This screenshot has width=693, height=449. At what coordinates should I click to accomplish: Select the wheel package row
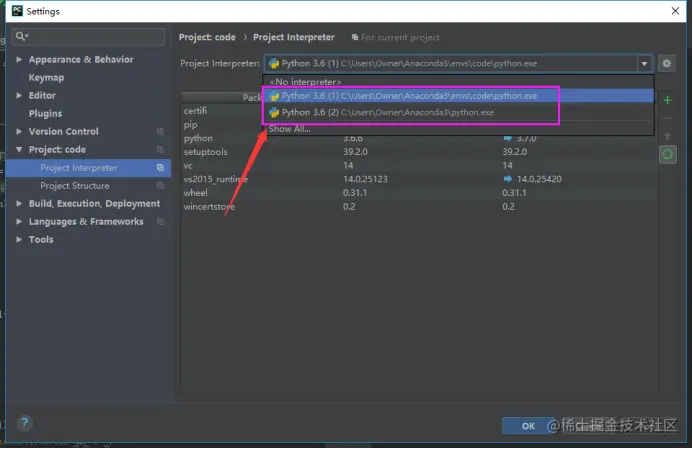tap(419, 193)
